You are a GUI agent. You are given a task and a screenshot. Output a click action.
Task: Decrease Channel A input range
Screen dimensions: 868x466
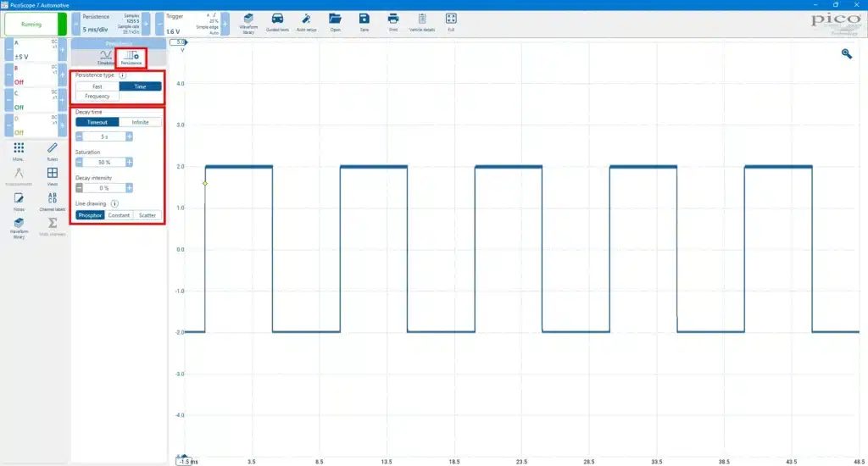(8, 50)
